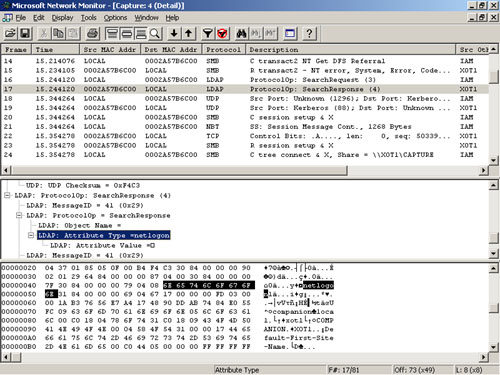Select frame 17 LDAP SearchResponse (4) row
This screenshot has height=375, width=500.
[245, 89]
